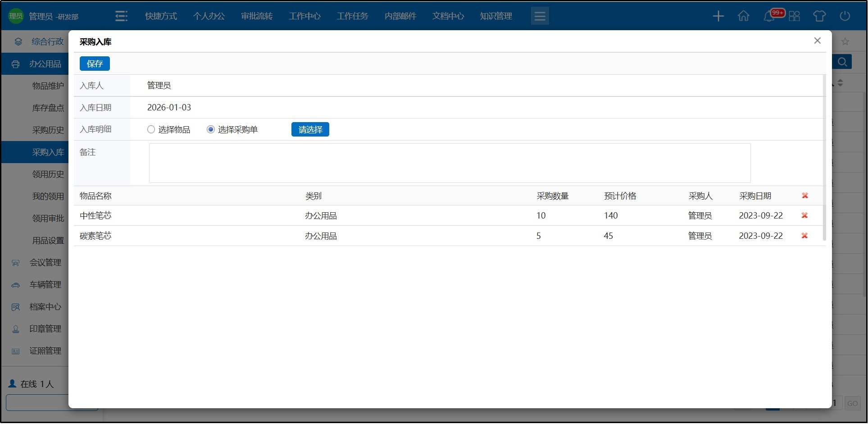
Task: Open the four-square apps grid icon
Action: pos(794,16)
